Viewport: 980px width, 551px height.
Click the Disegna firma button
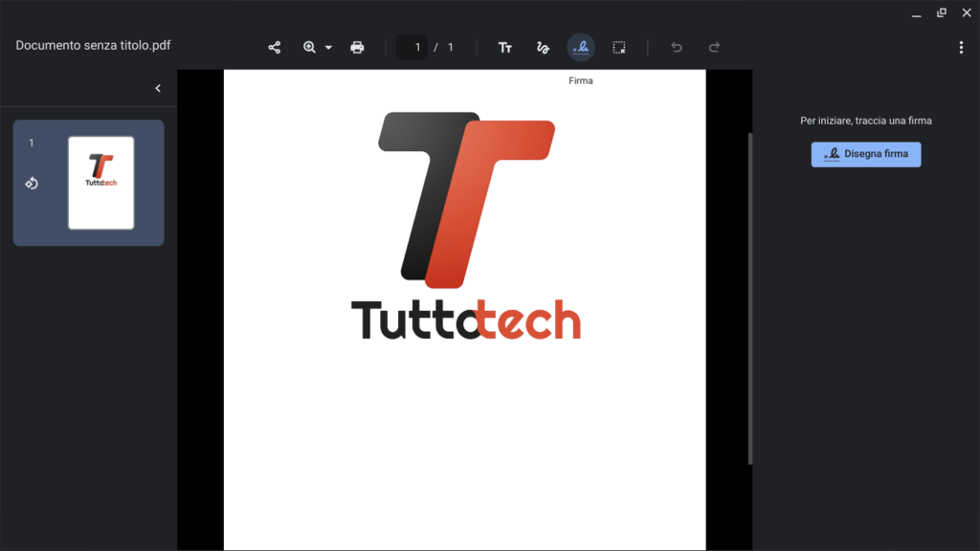tap(865, 154)
